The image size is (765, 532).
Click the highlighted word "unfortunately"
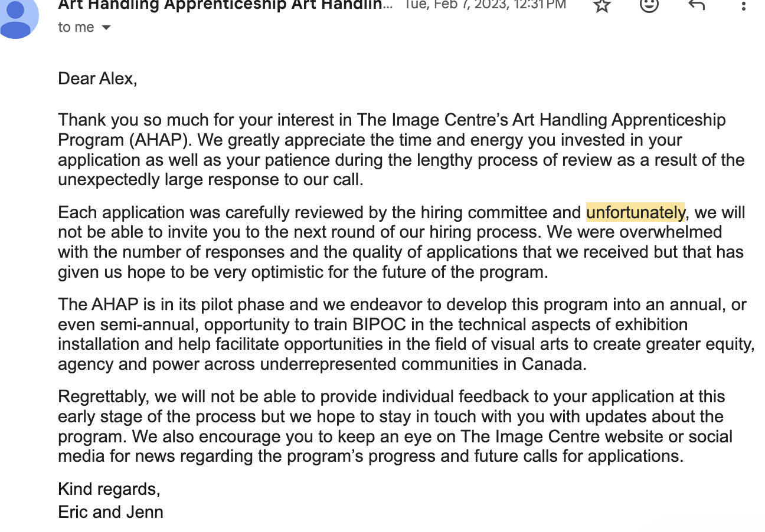click(x=635, y=212)
